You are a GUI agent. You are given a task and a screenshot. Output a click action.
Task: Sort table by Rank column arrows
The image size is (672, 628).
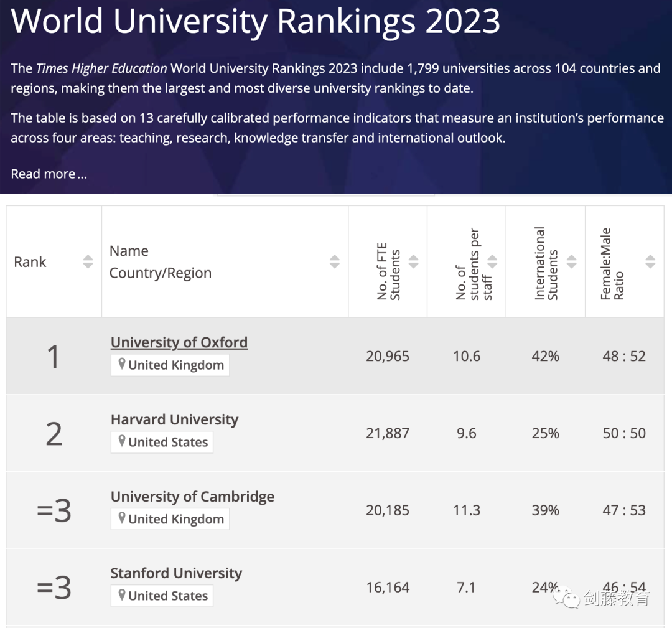[x=88, y=261]
